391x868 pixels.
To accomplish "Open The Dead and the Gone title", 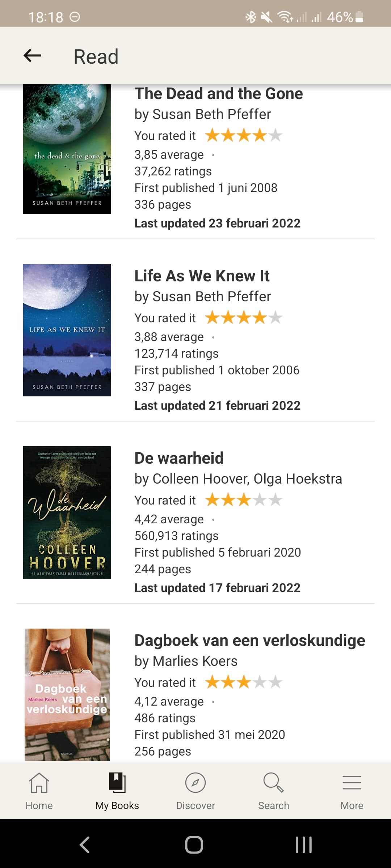I will click(x=219, y=94).
